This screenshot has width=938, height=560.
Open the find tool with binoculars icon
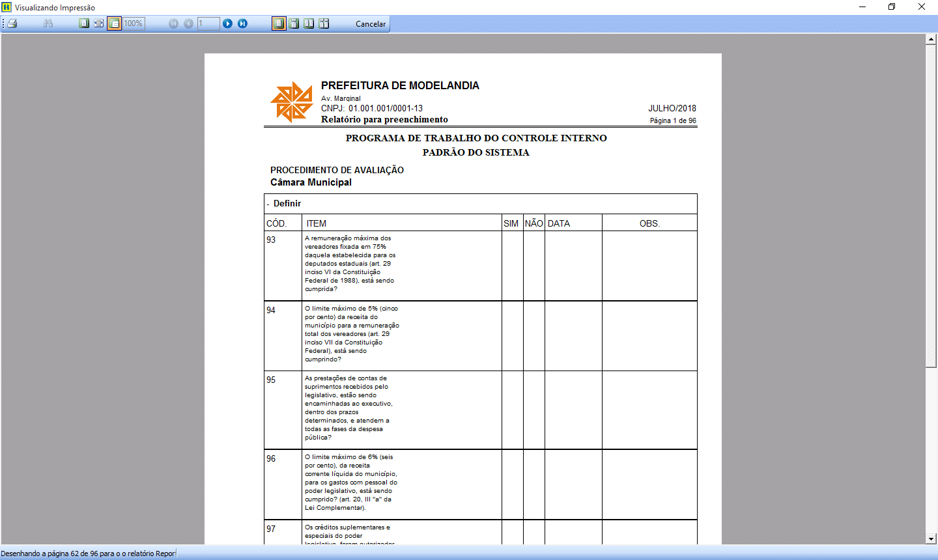pos(48,23)
